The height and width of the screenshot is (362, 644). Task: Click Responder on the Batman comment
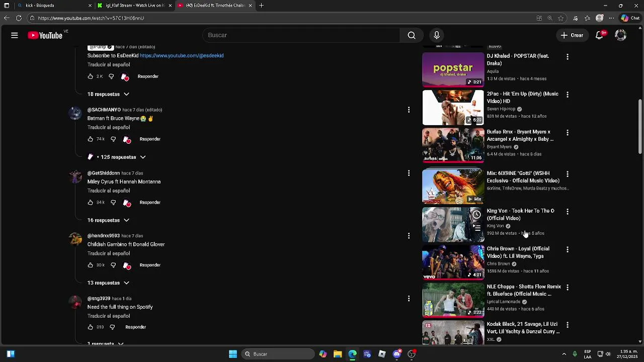(x=150, y=139)
